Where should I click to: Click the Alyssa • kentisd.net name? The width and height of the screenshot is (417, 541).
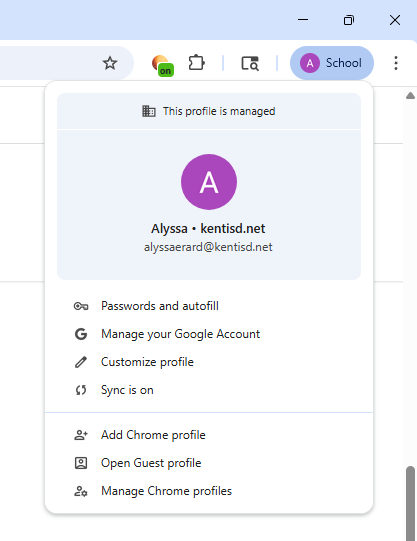(208, 228)
